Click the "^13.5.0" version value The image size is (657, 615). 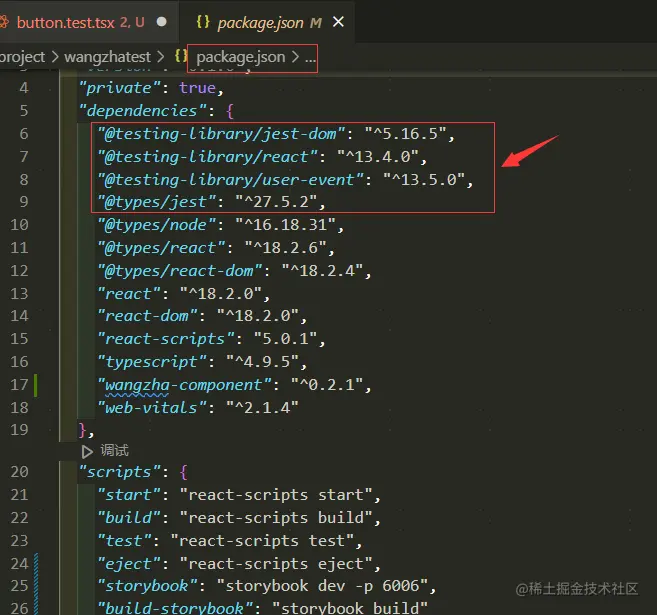pos(424,180)
